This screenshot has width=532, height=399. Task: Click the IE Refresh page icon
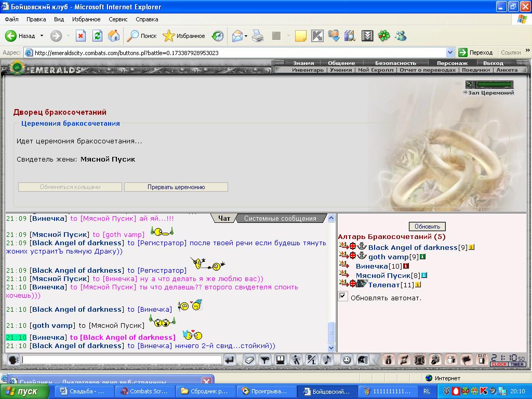click(x=97, y=36)
